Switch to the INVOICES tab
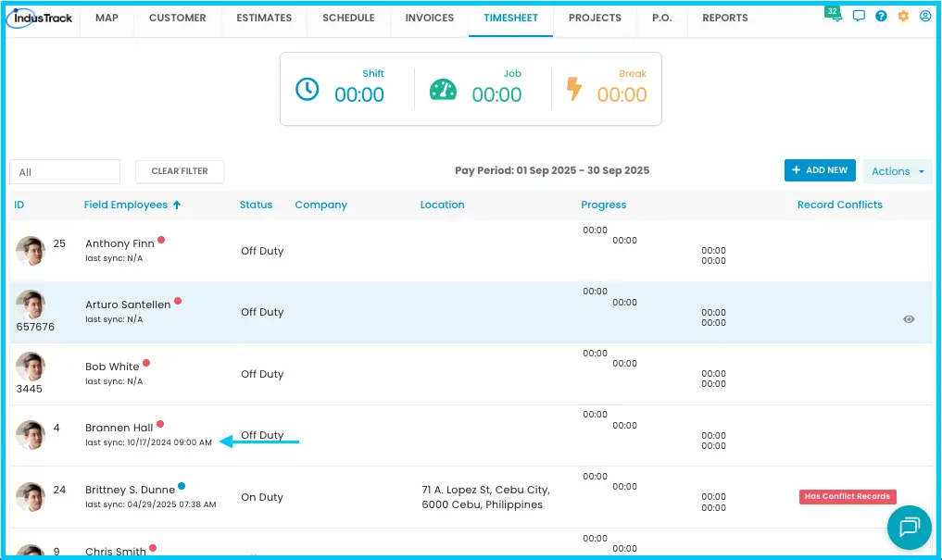This screenshot has width=942, height=560. point(430,18)
